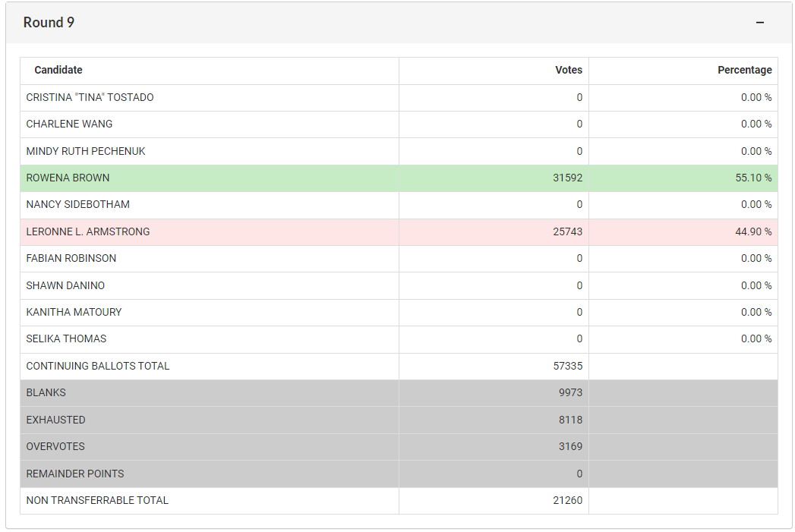Click Cristina "Tina" Tostado's name
The image size is (795, 532).
(x=90, y=97)
